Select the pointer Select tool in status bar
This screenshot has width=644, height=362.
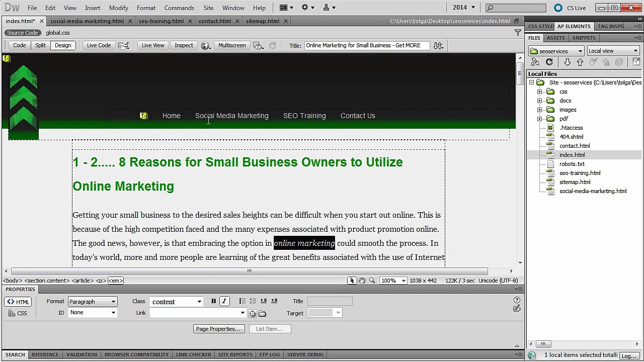[352, 281]
